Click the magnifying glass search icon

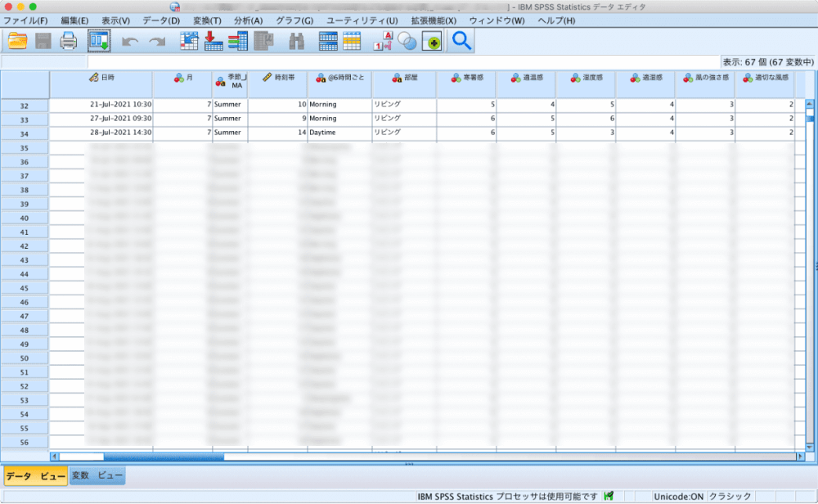[x=462, y=40]
